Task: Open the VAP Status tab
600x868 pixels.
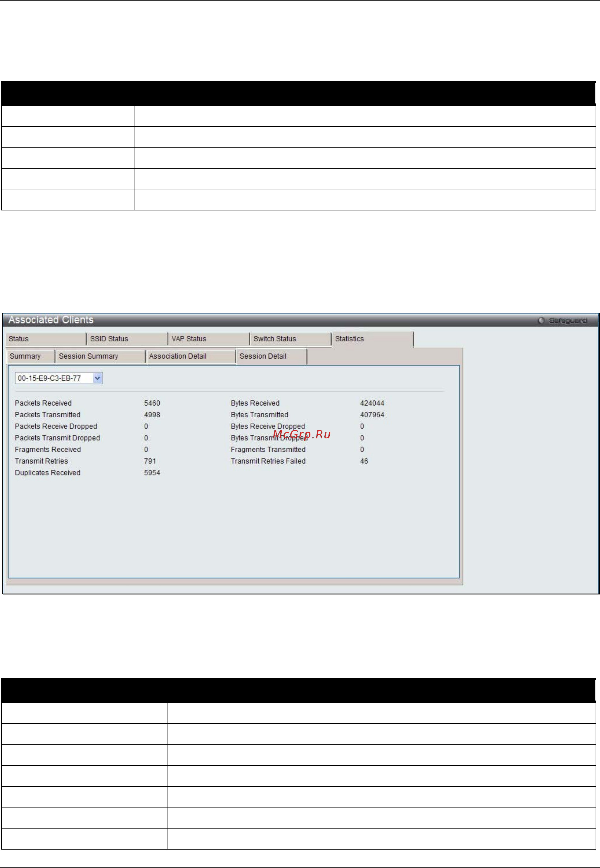Action: coord(209,339)
